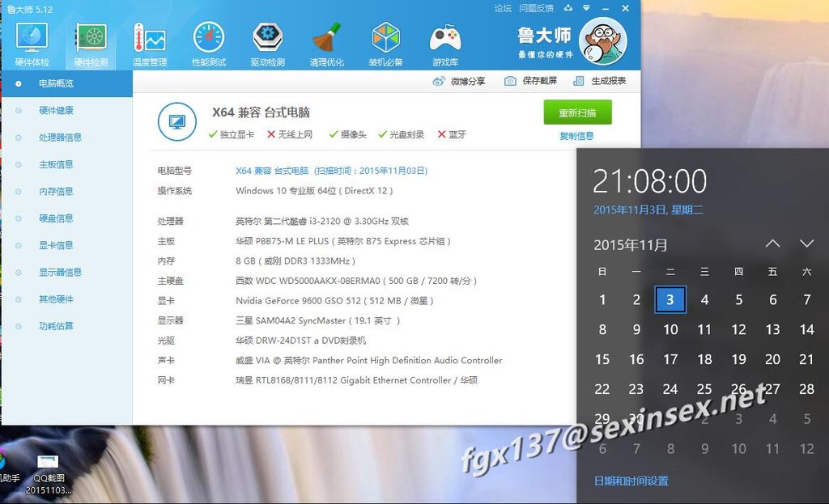Select 电脑概览 in the sidebar
Screen dimensions: 829x504
(66, 83)
